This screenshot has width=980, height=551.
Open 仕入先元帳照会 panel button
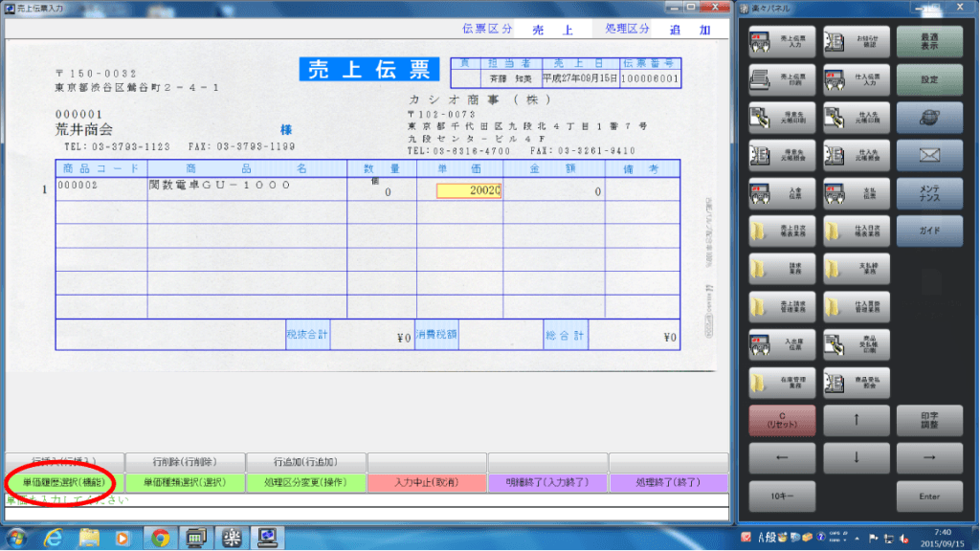(x=857, y=156)
